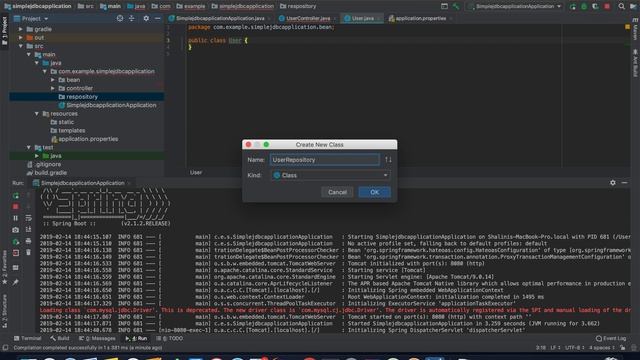Select application.properties in project tree
Screen dimensions: 640x360
[x=88, y=139]
